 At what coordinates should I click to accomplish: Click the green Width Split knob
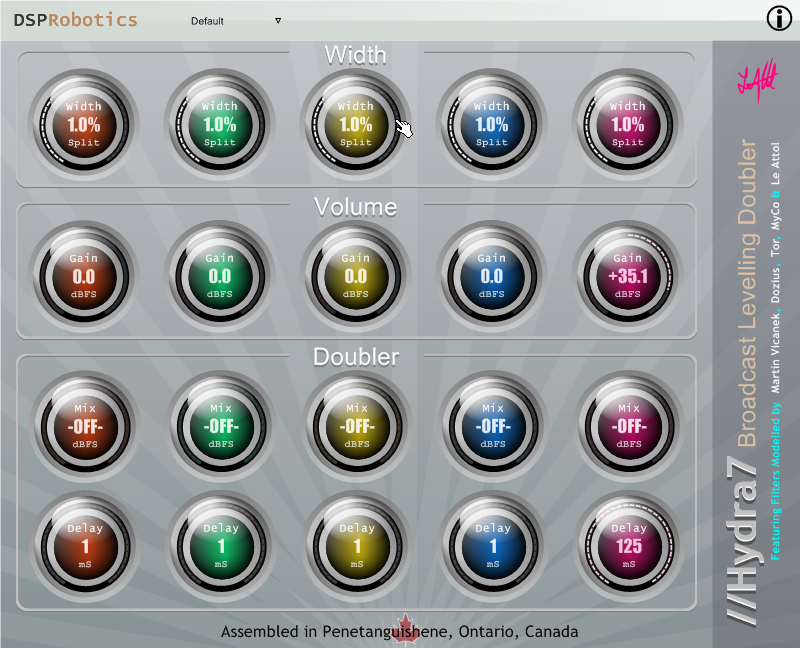click(x=220, y=124)
